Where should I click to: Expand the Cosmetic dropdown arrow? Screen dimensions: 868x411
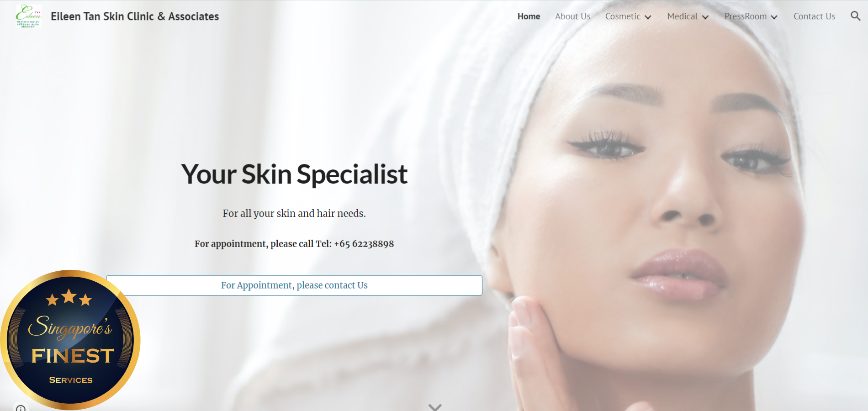pyautogui.click(x=648, y=17)
